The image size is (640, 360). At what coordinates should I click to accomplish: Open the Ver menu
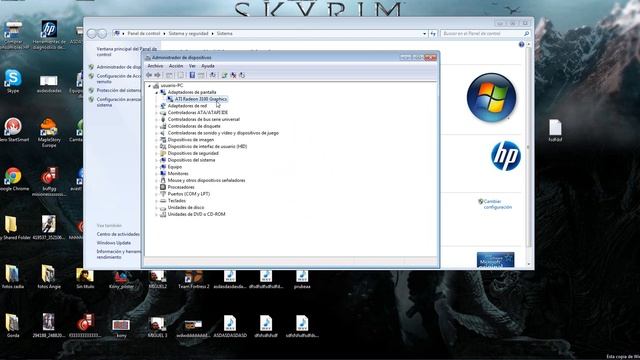point(192,66)
